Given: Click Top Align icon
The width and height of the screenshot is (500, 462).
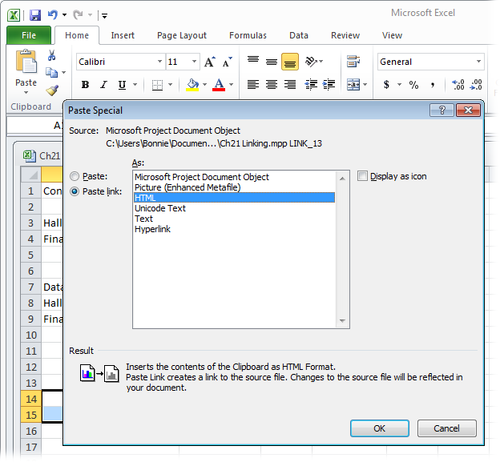Looking at the screenshot, I should tap(253, 60).
